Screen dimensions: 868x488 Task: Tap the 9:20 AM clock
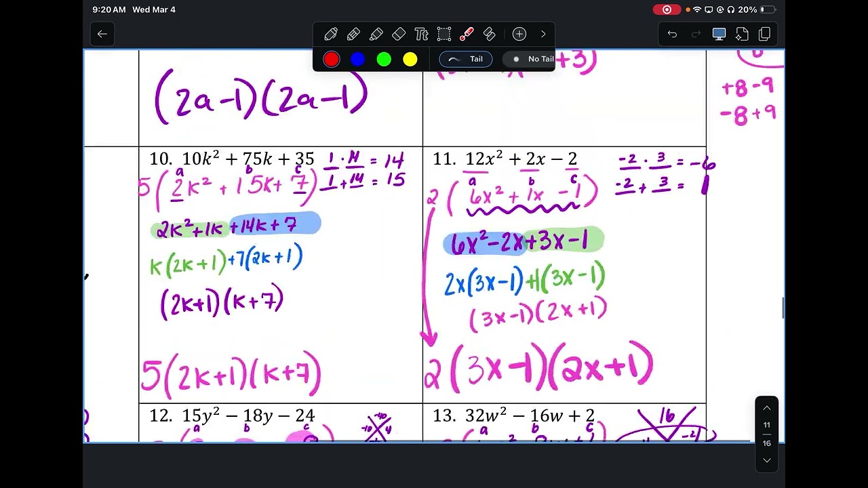(109, 9)
